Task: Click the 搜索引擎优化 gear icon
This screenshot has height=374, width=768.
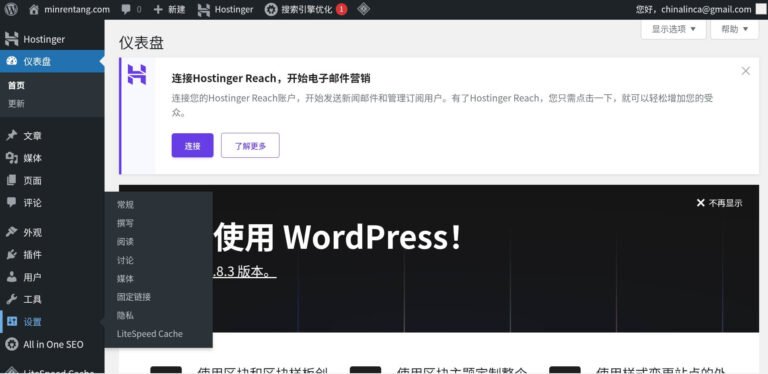Action: click(271, 9)
